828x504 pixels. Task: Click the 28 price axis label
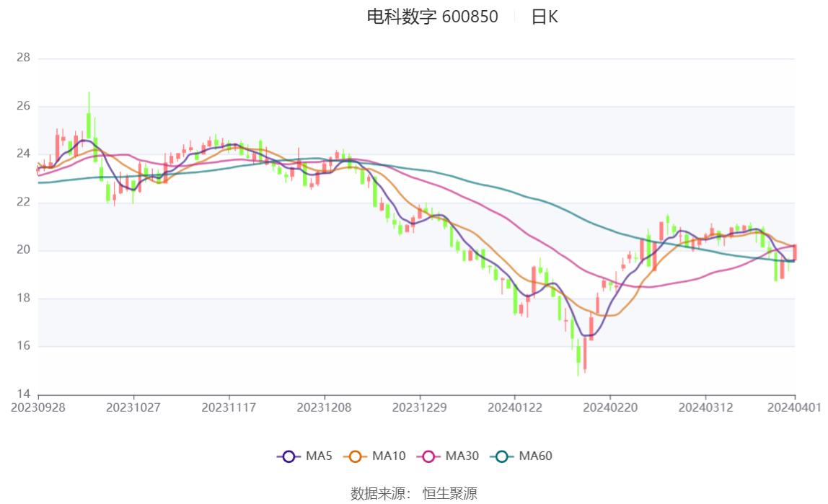(23, 58)
